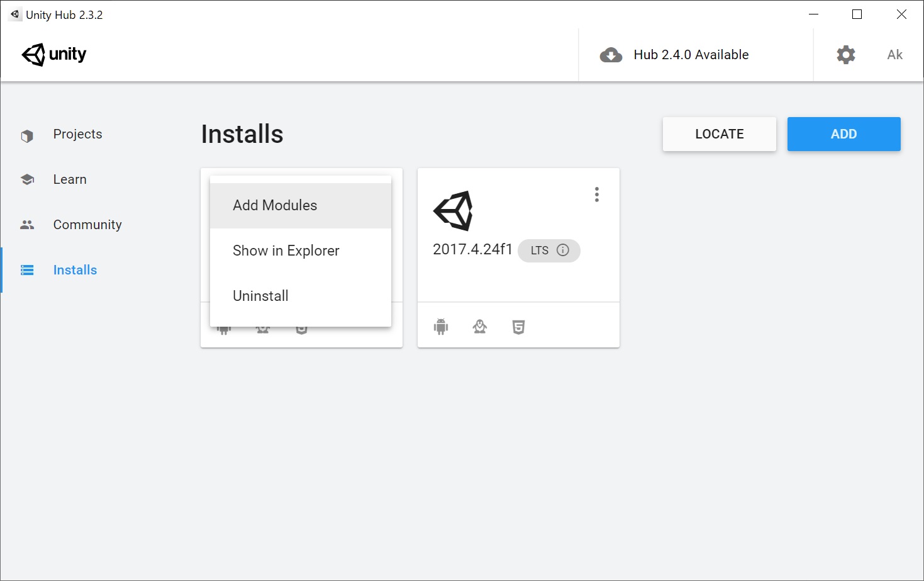Click the WebGL HTML5 icon on 2017.4.24f1
The image size is (924, 581).
tap(518, 327)
